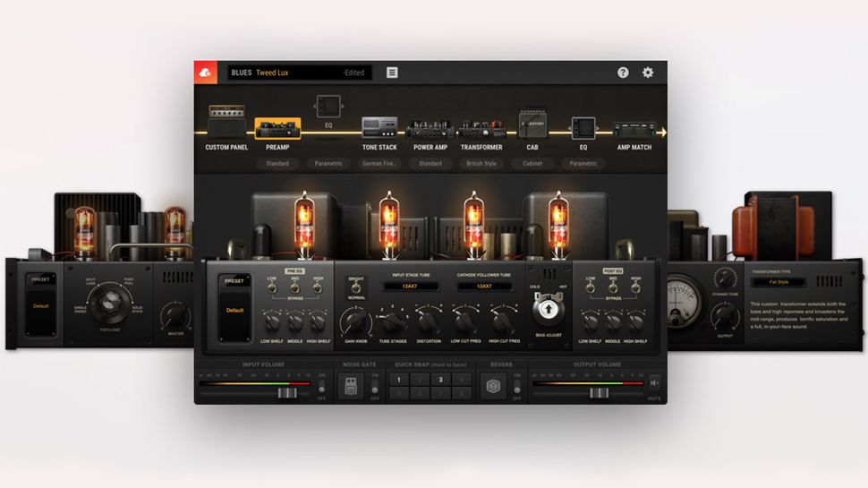Select the Tone Stack module

(379, 127)
